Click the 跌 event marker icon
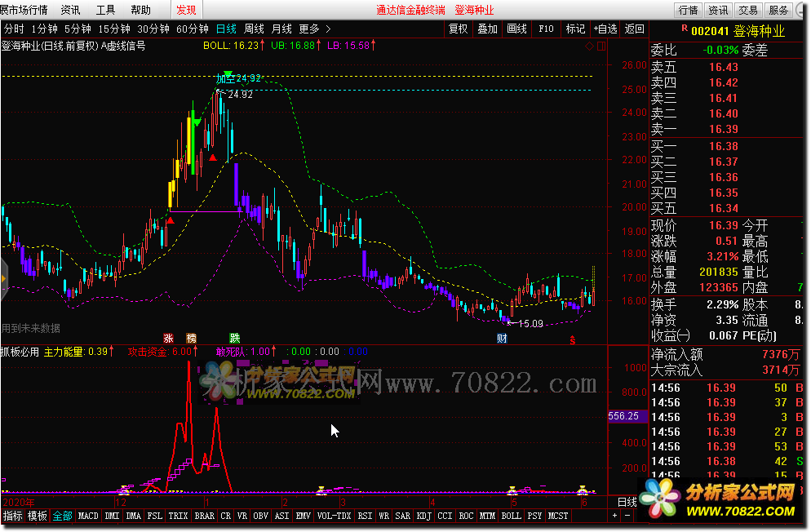 click(x=235, y=338)
